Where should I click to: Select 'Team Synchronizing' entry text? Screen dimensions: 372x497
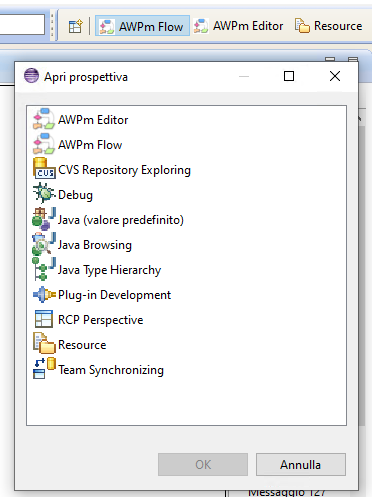pyautogui.click(x=111, y=370)
